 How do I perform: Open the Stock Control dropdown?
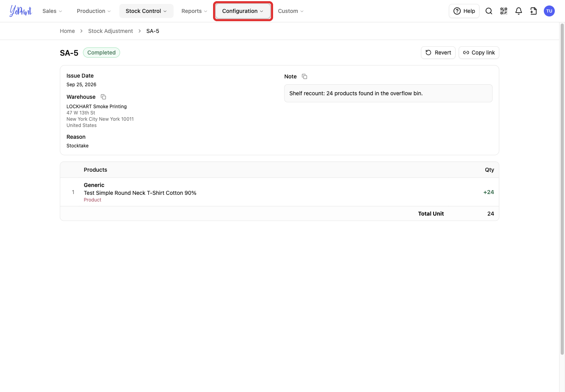click(x=146, y=11)
